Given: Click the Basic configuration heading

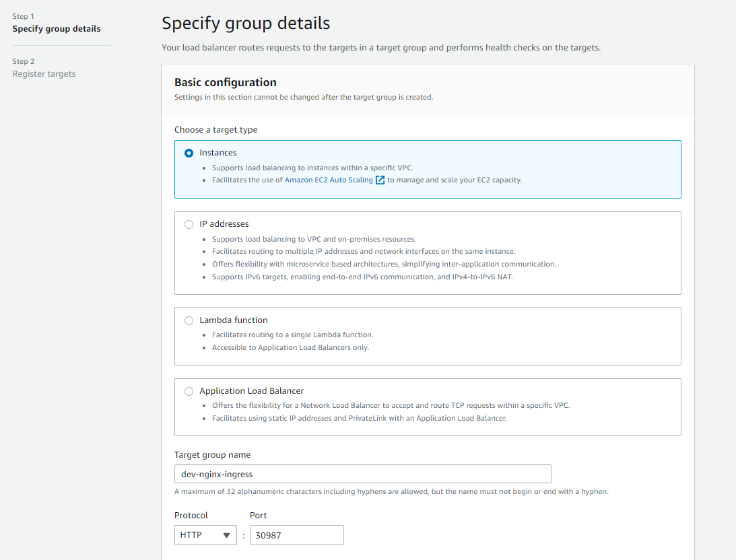Looking at the screenshot, I should [226, 83].
